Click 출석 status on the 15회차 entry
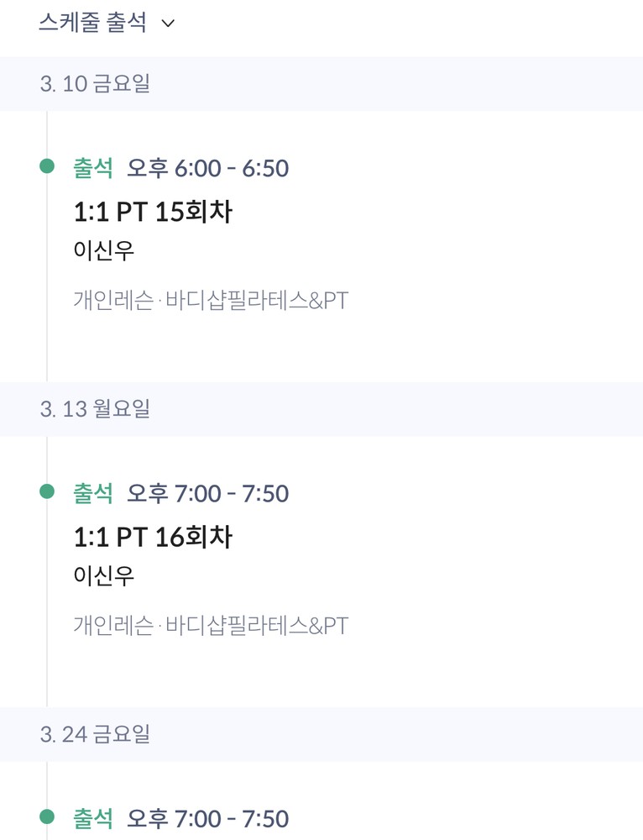643x840 pixels. 93,168
